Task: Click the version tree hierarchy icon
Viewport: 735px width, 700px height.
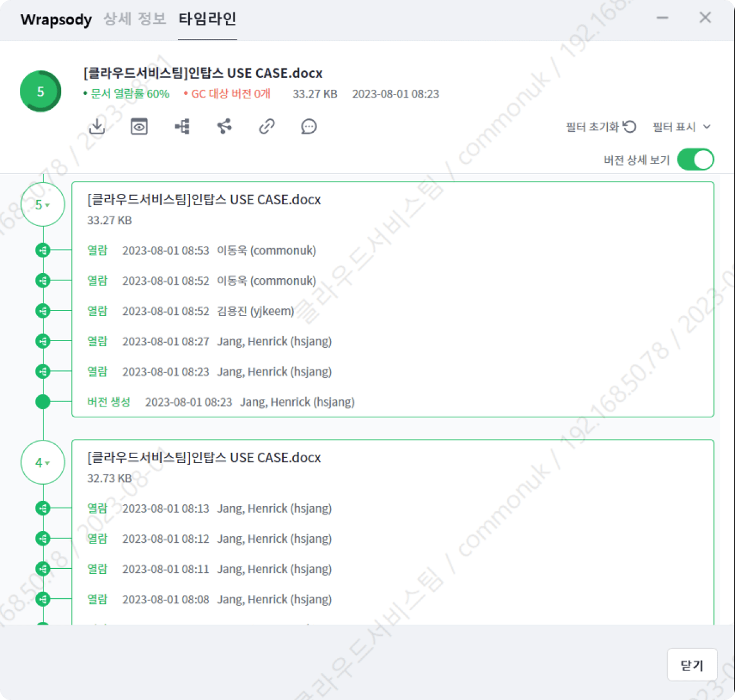Action: [x=182, y=126]
